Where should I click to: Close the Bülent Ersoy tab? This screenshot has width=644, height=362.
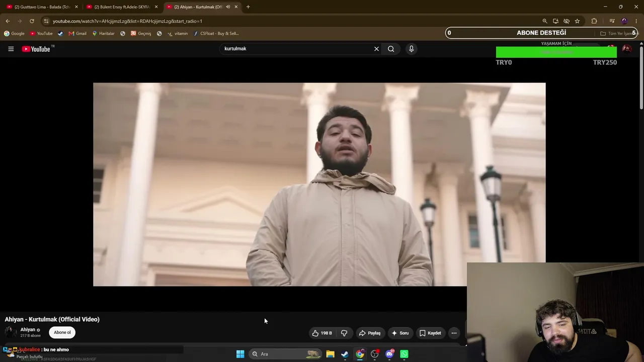[156, 7]
